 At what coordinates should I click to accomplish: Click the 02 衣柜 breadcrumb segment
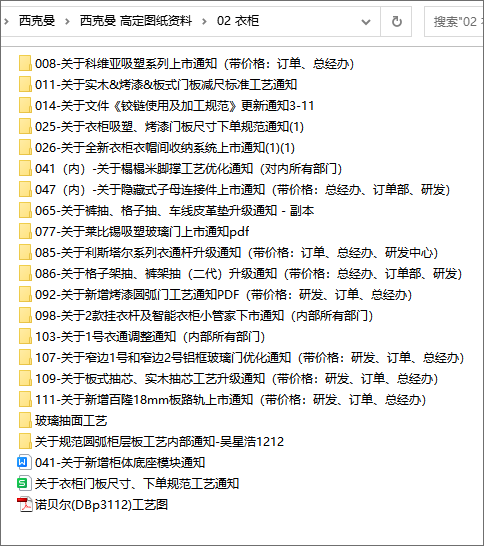click(x=238, y=21)
